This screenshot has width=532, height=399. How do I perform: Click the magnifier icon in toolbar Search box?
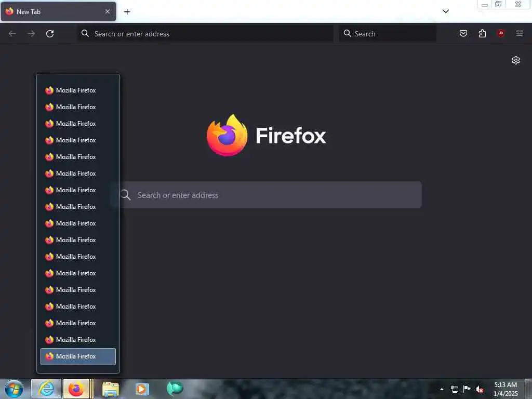click(347, 33)
